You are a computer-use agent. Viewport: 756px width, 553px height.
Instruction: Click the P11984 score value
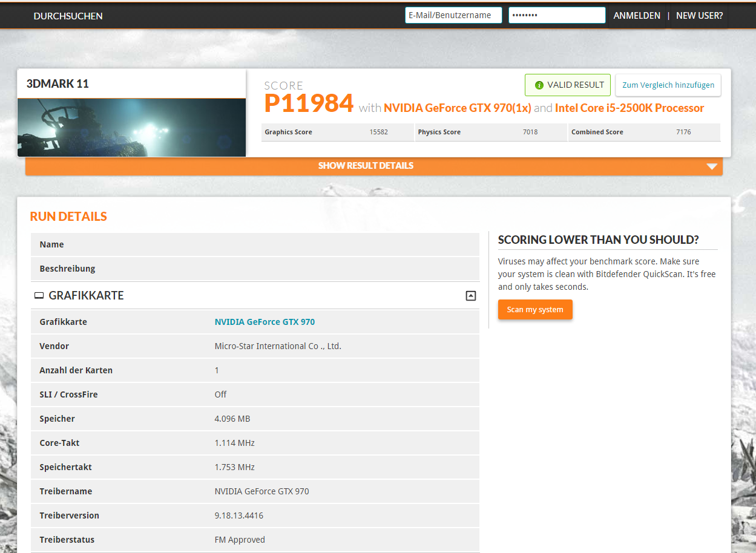[x=309, y=103]
